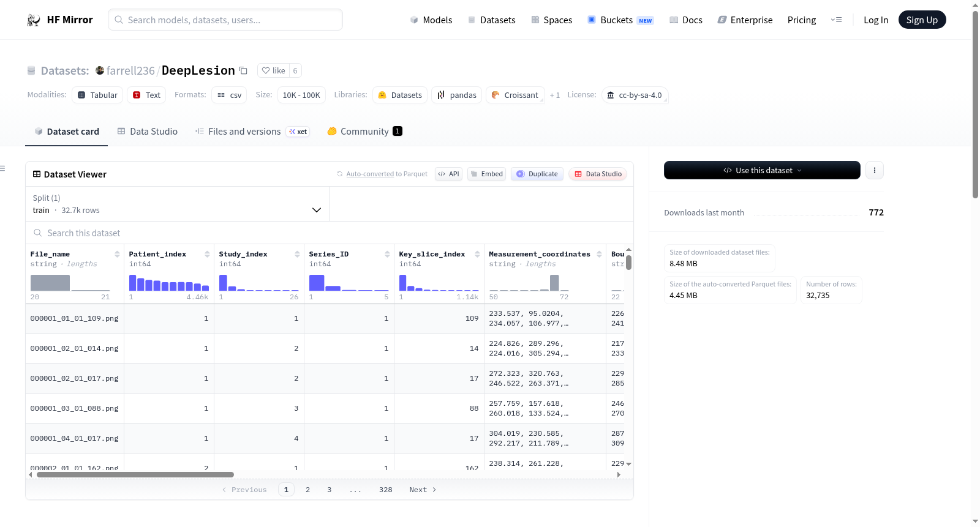The height and width of the screenshot is (527, 980).
Task: Copy dataset name with the copy icon
Action: 243,70
